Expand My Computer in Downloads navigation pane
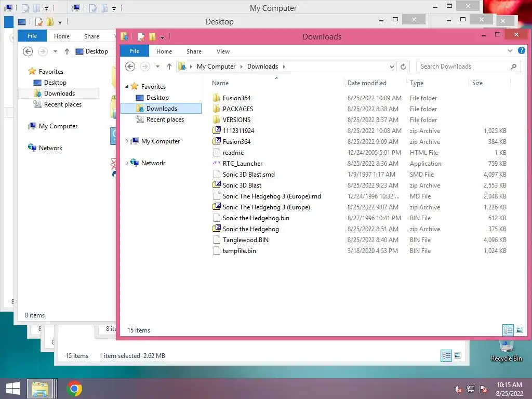Screen dimensions: 532x399 [127, 141]
